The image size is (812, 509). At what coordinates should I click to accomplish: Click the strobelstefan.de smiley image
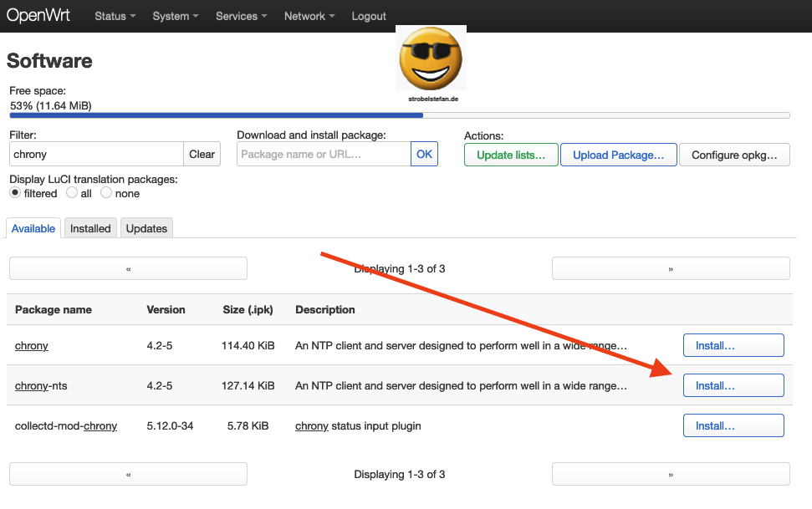point(430,59)
